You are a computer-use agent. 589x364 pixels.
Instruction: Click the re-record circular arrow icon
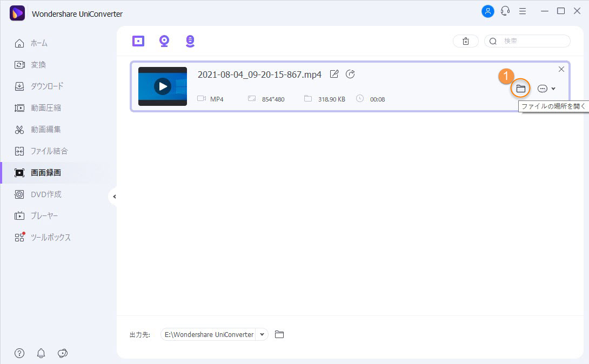pyautogui.click(x=350, y=74)
